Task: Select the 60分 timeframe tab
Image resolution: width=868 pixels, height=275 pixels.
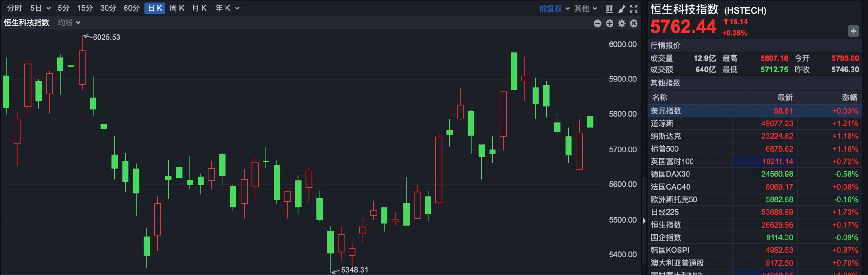Action: coord(132,8)
